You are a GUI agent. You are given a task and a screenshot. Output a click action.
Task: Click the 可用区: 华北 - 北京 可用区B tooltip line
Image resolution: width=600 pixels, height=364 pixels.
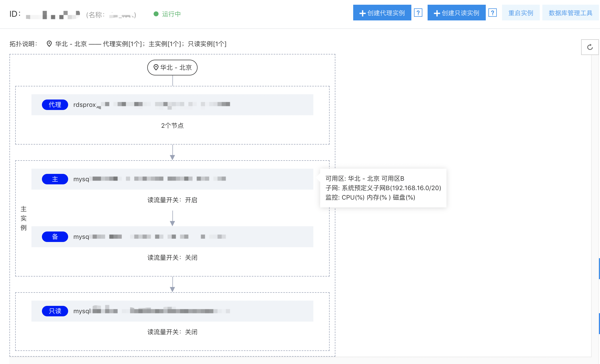click(x=365, y=179)
